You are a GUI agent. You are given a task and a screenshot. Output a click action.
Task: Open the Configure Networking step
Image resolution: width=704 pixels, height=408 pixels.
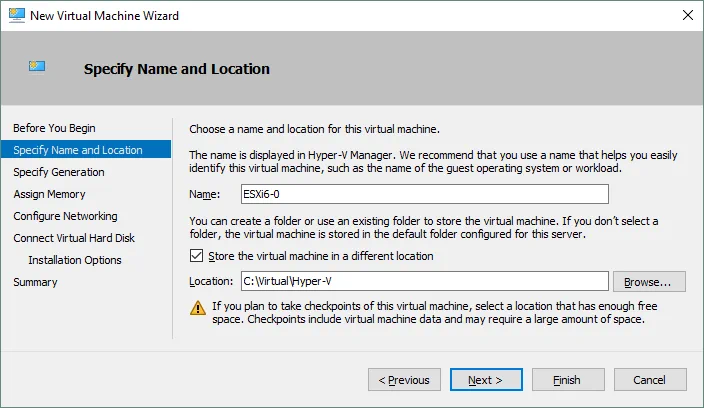(x=65, y=216)
